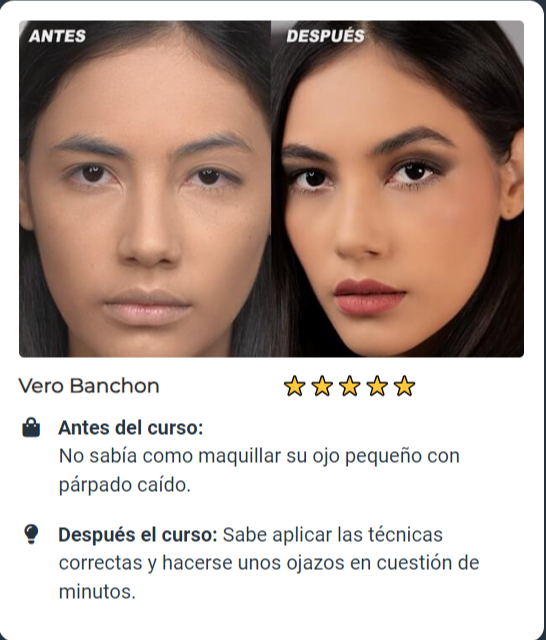
Task: Click the 'Antes del curso:' heading
Action: point(131,428)
